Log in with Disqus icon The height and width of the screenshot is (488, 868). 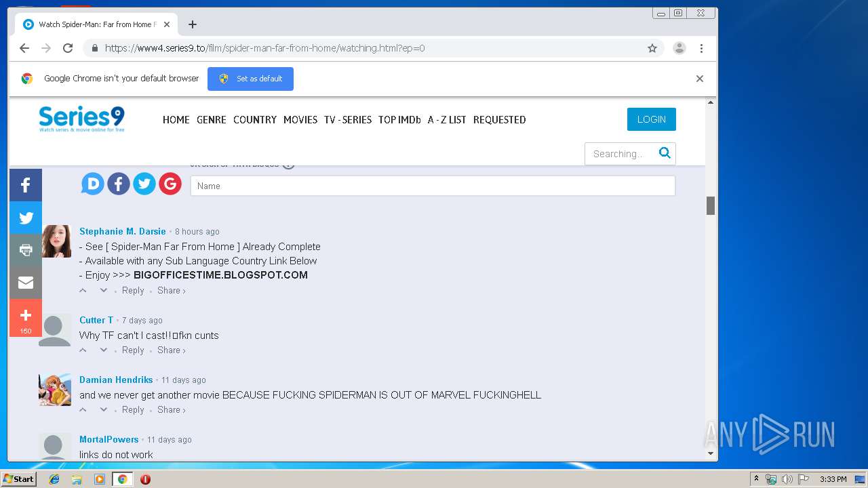(x=93, y=184)
